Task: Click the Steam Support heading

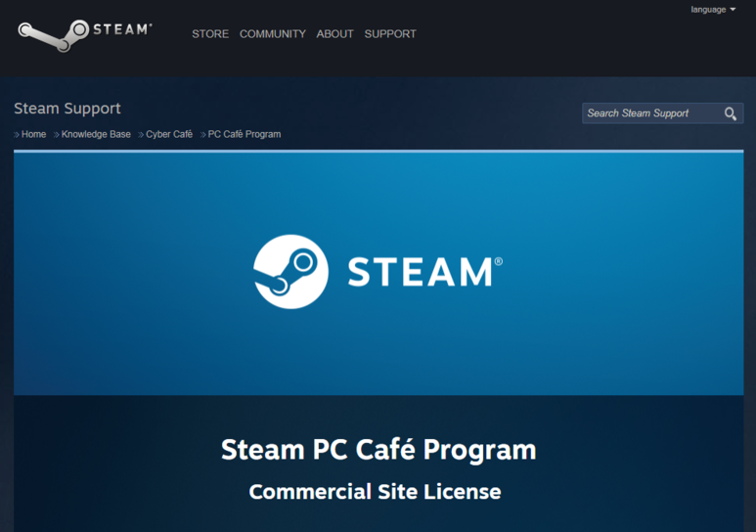Action: tap(67, 109)
